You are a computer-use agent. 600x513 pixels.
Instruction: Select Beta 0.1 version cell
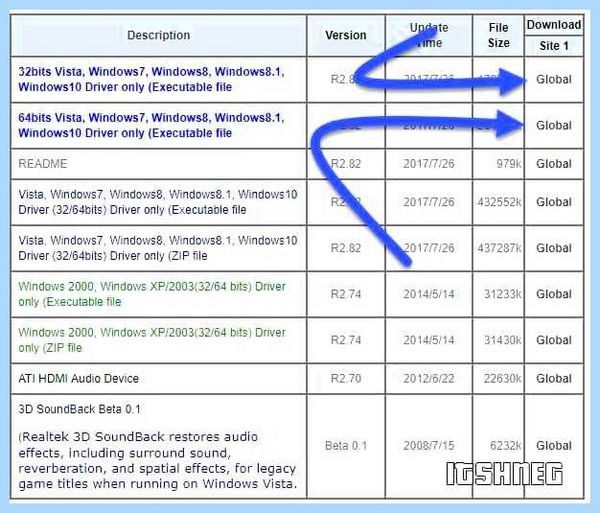346,445
